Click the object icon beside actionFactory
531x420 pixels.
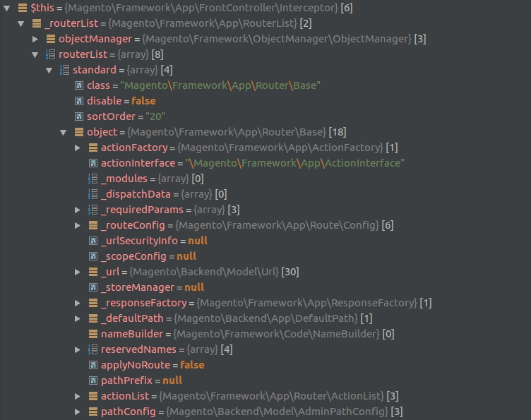click(93, 148)
